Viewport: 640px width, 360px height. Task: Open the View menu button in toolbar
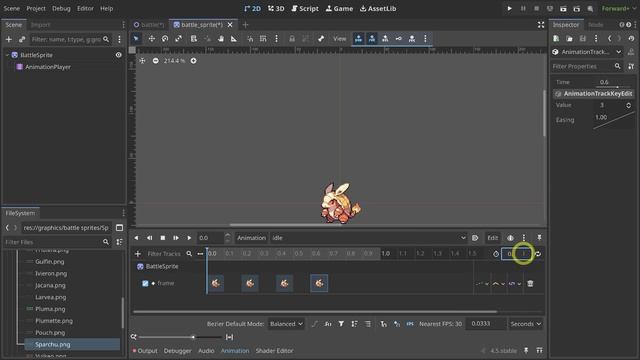tap(339, 39)
